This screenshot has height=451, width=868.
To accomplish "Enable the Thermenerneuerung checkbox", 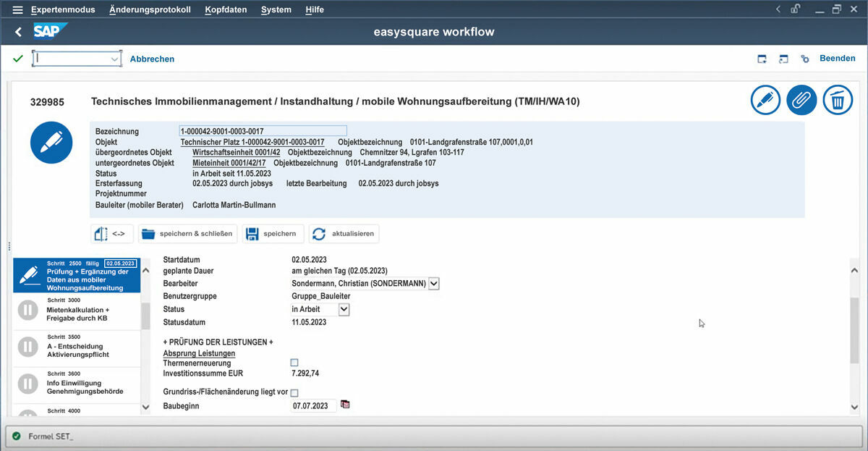I will (x=294, y=363).
